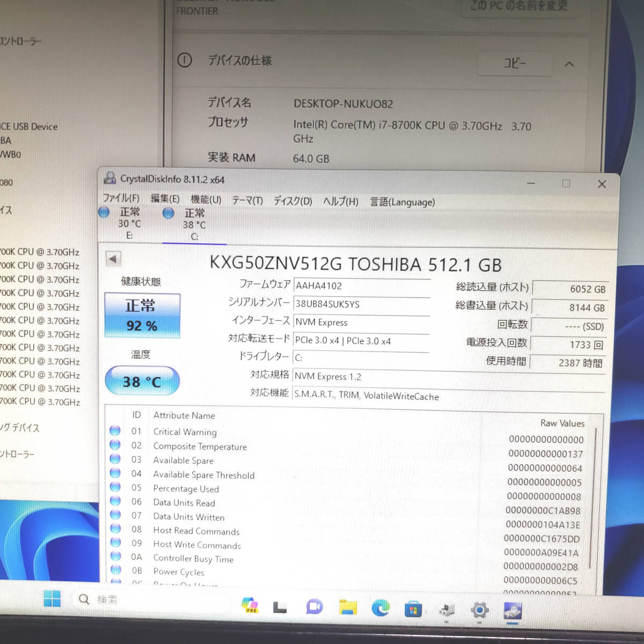Click the 38 °C temperature button
This screenshot has width=644, height=644.
point(142,382)
